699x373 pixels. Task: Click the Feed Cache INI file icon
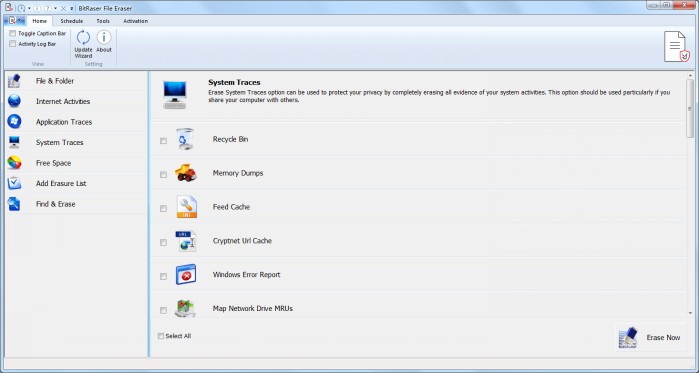pos(186,207)
